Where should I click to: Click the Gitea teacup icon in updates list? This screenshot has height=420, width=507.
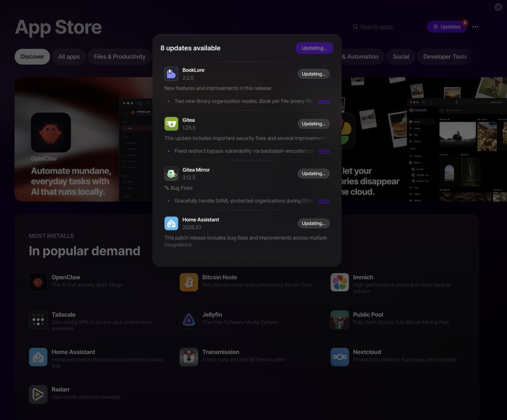[x=171, y=124]
